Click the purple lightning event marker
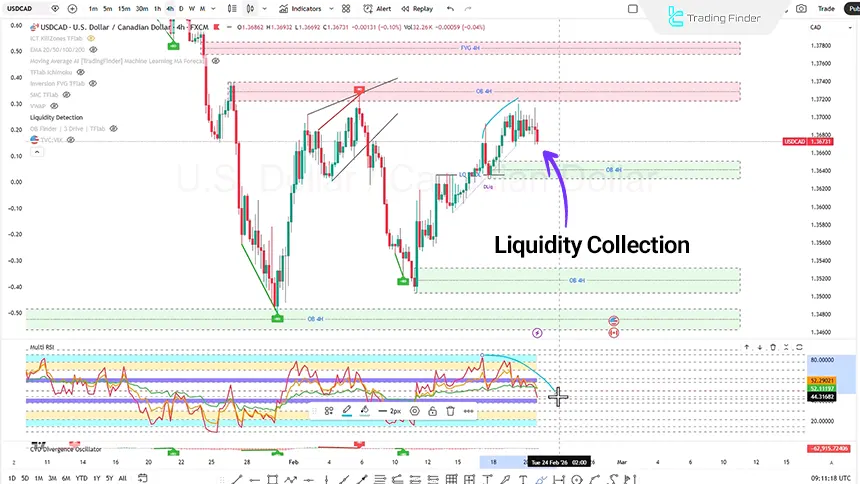This screenshot has height=484, width=860. 537,333
